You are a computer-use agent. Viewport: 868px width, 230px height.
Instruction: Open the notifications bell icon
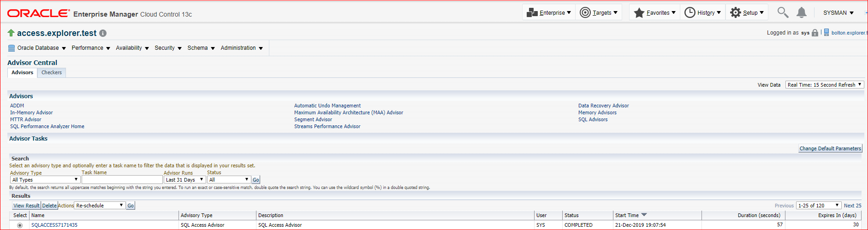[802, 12]
